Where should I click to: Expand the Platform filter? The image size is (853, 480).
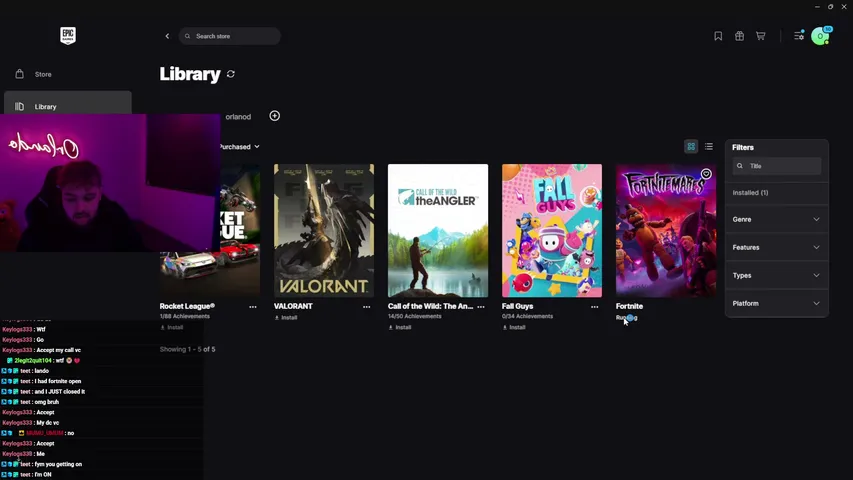pos(776,303)
